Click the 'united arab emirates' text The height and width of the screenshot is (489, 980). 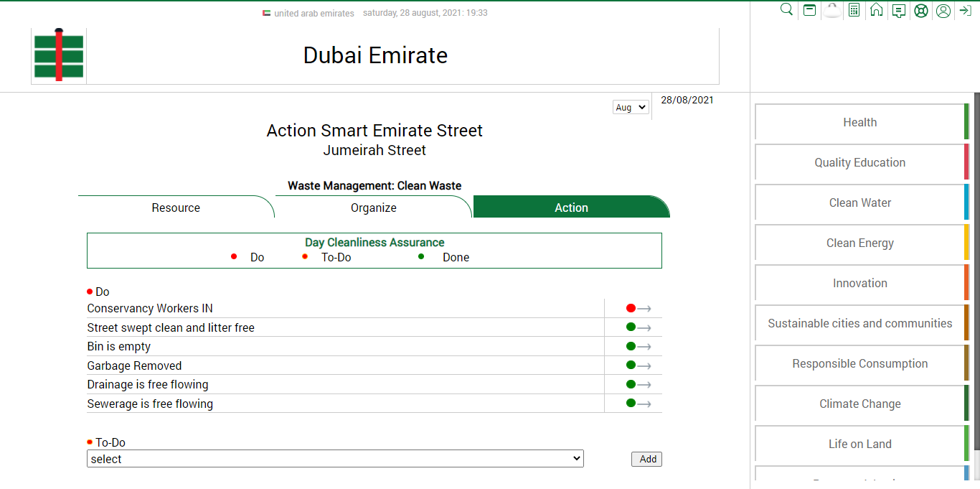coord(314,14)
